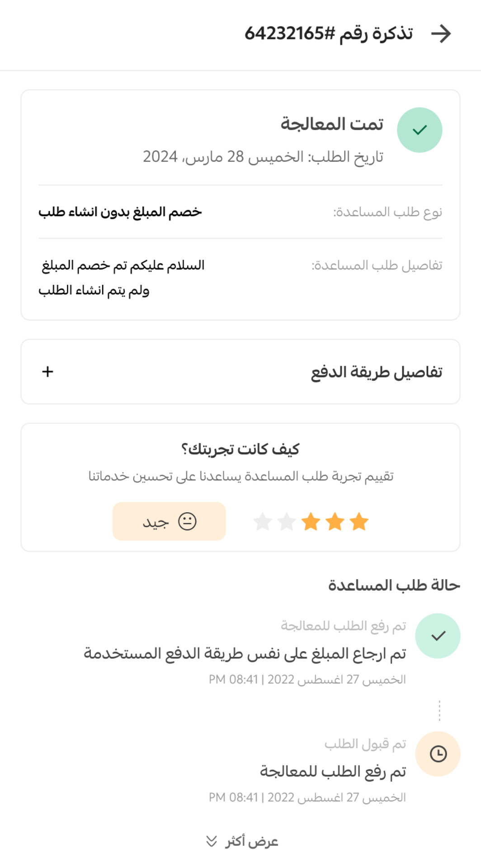Rate one star, the rightmost star

[x=359, y=522]
